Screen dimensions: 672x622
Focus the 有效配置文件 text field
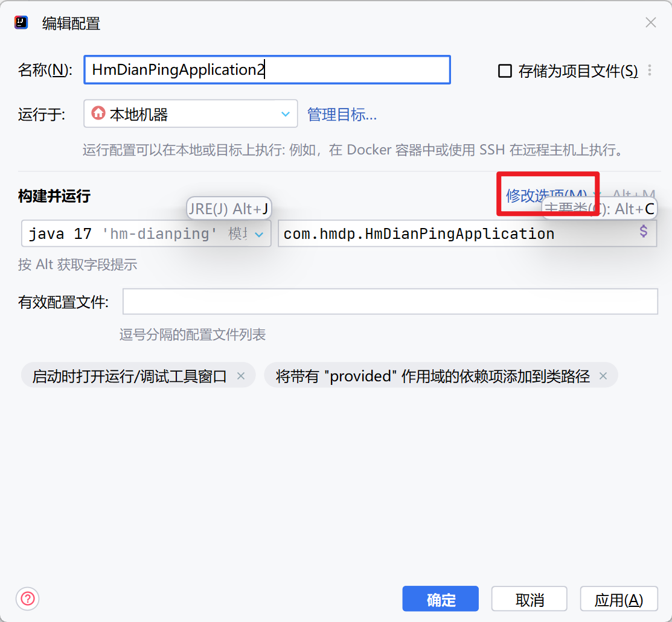click(x=389, y=302)
